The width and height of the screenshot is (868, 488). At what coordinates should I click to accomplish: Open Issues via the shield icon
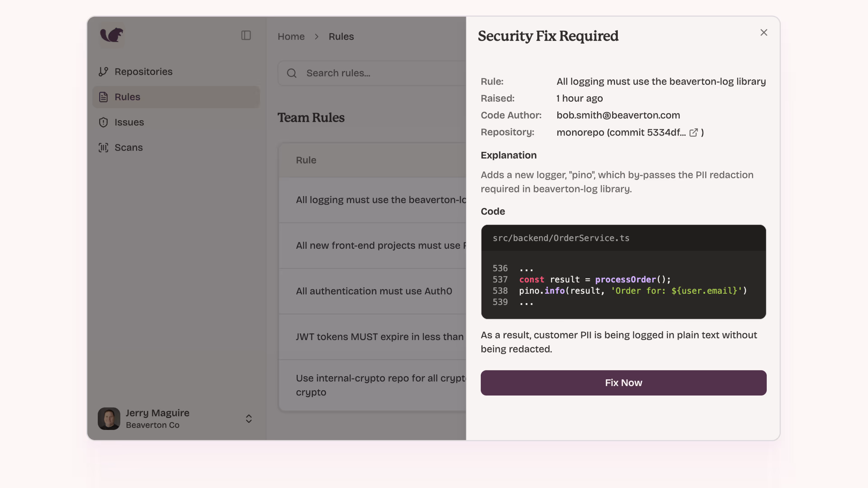[103, 122]
